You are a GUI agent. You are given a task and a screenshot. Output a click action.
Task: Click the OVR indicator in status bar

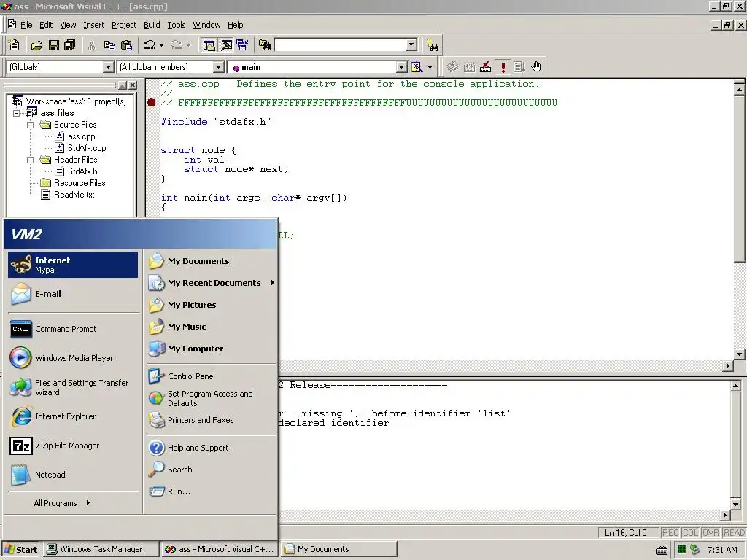(x=711, y=533)
